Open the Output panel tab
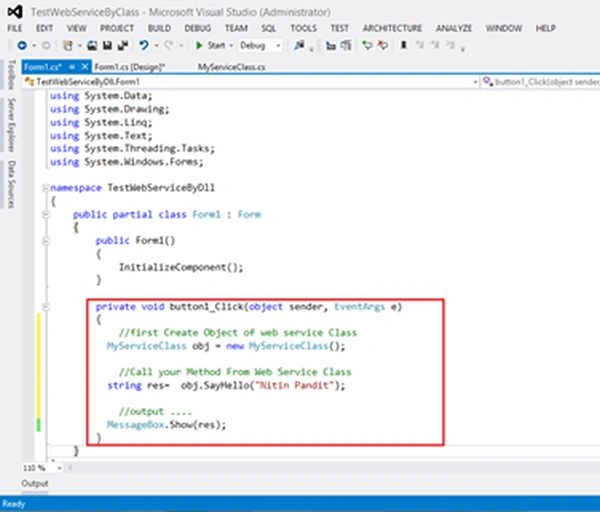Viewport: 600px width, 512px height. (x=35, y=483)
